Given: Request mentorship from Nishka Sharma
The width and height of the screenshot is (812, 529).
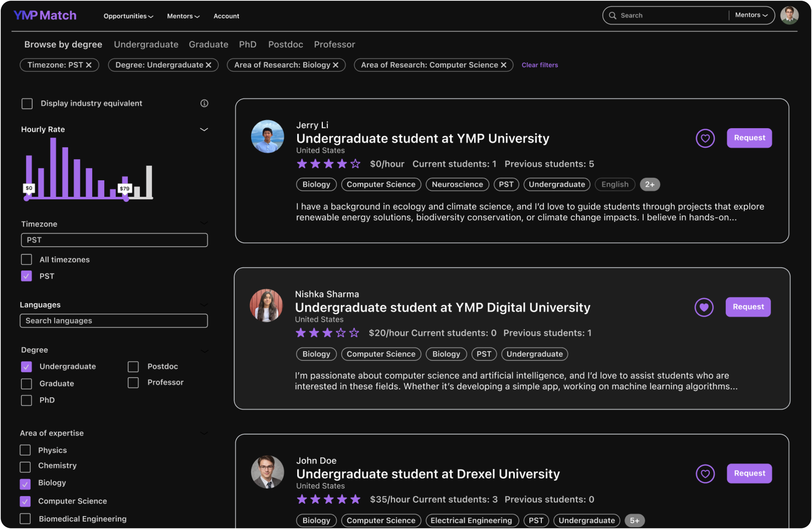Looking at the screenshot, I should click(748, 307).
